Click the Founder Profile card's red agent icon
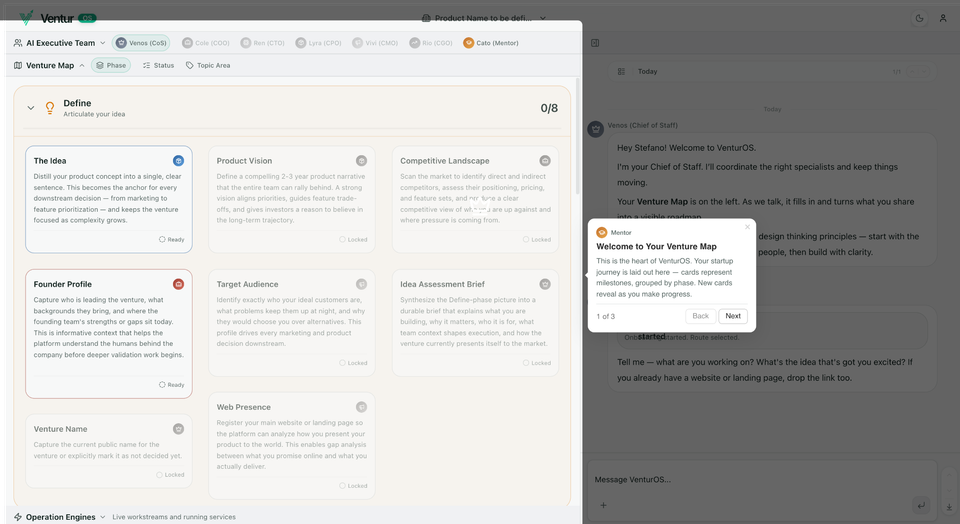960x524 pixels. pyautogui.click(x=178, y=284)
